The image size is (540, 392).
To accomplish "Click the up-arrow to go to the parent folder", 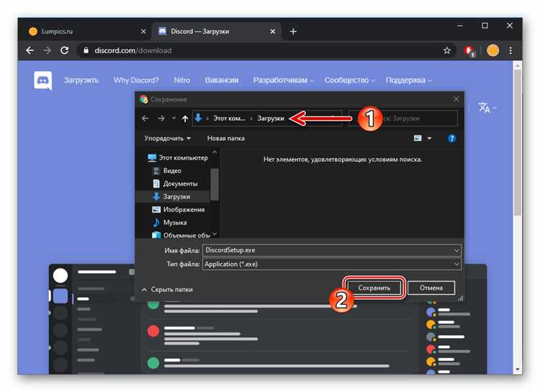I will [x=185, y=119].
